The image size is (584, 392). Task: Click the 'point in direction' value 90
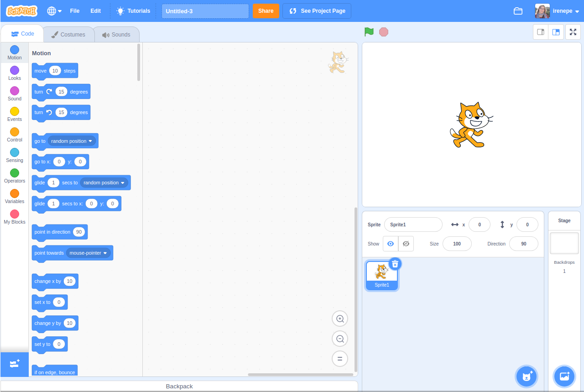pyautogui.click(x=79, y=232)
